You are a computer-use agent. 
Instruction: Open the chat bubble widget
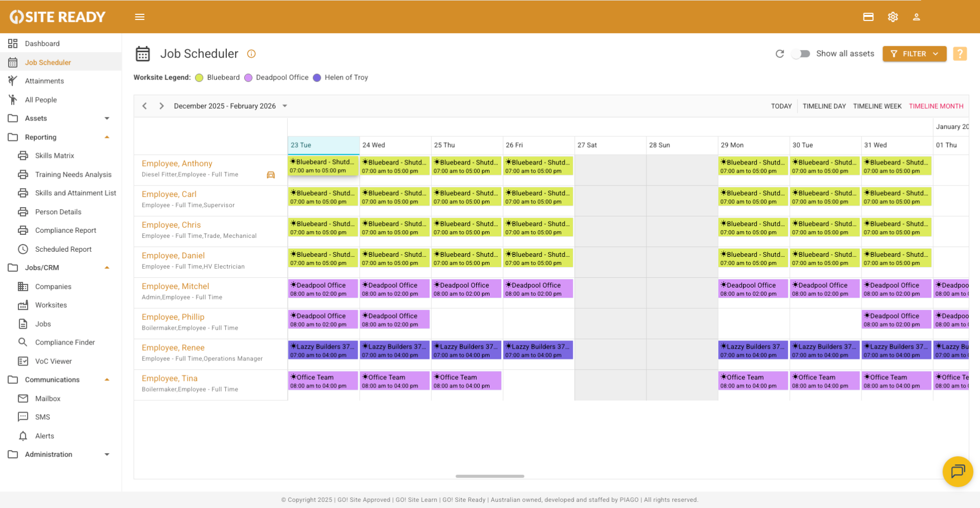(x=957, y=471)
